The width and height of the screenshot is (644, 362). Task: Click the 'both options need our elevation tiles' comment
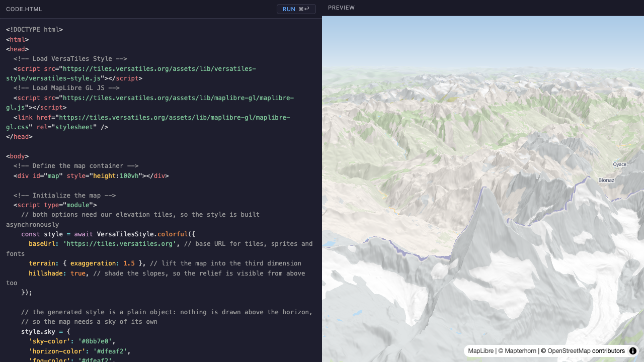click(x=133, y=220)
